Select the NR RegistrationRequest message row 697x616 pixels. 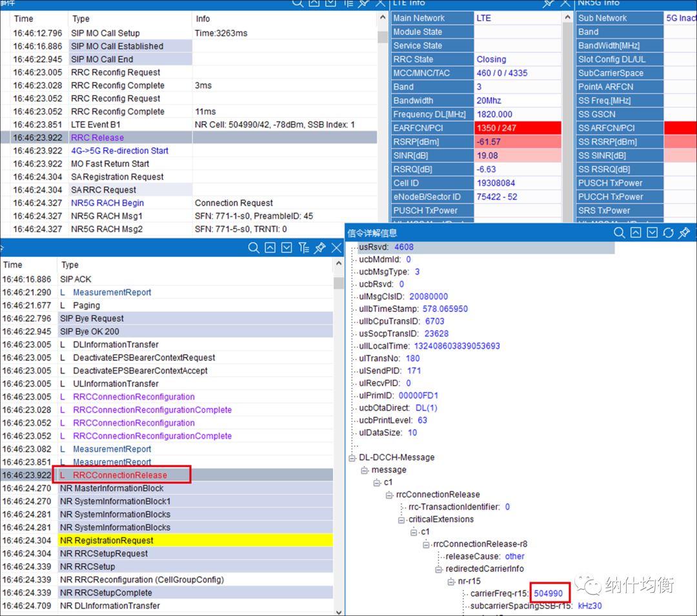tap(167, 540)
